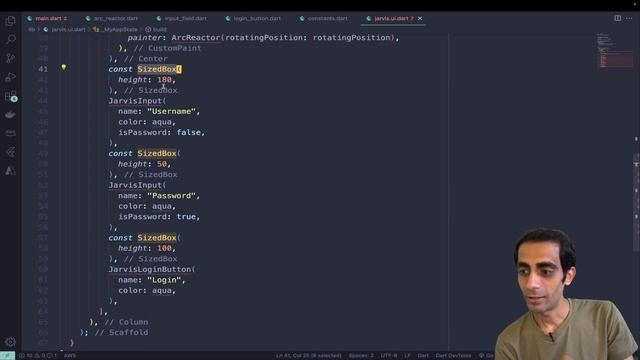Click the first JarvisInput identifier
This screenshot has height=360, width=640.
tap(135, 101)
